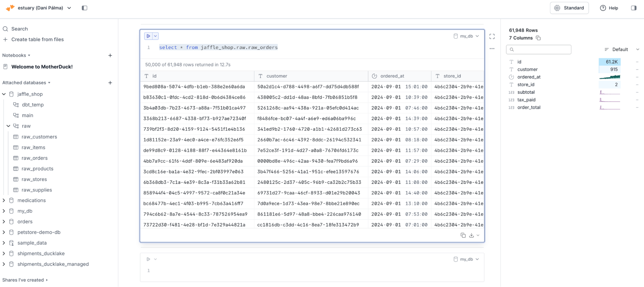Collapse the Notebooks section
644x287 pixels.
(x=16, y=55)
